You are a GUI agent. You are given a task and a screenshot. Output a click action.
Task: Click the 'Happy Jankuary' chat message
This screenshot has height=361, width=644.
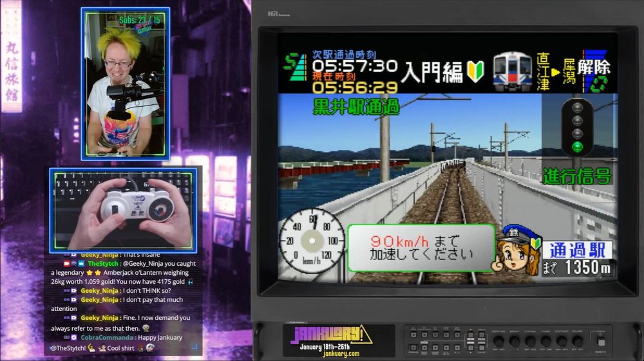[x=160, y=337]
